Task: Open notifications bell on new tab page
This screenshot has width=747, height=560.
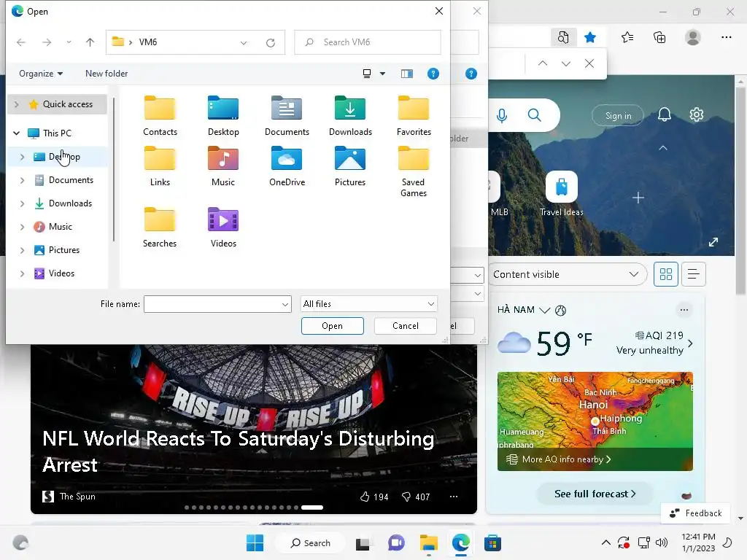Action: [x=664, y=114]
